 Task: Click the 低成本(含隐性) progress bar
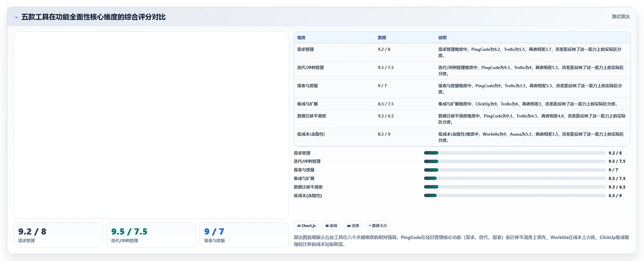(x=515, y=195)
